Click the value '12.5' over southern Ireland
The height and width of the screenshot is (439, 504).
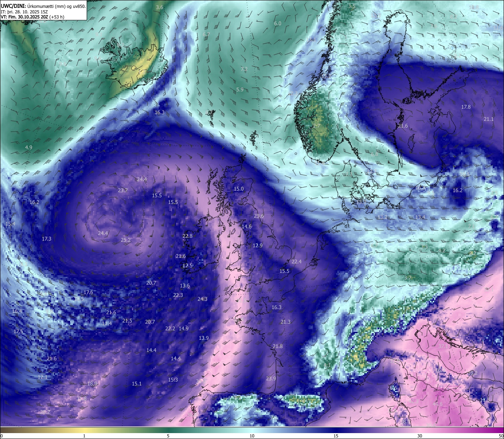click(x=187, y=266)
